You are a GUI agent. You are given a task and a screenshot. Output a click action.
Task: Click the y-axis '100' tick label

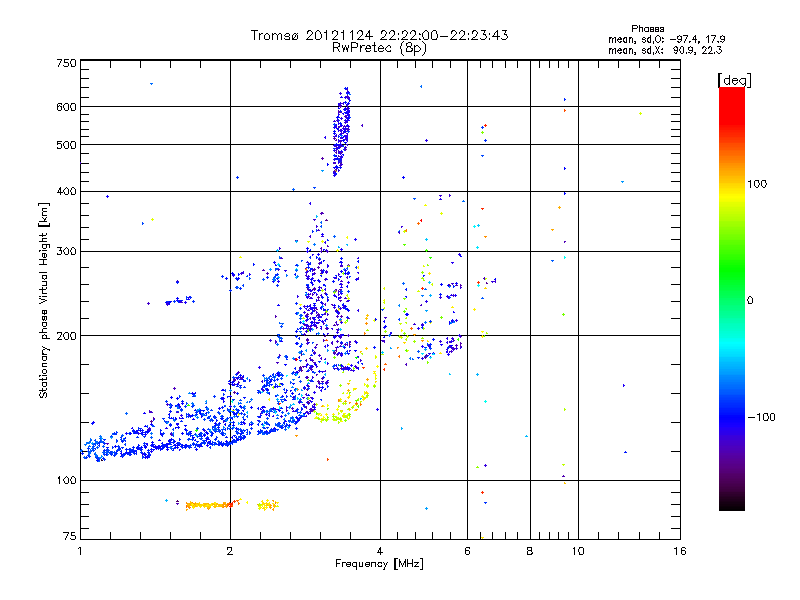coord(66,480)
